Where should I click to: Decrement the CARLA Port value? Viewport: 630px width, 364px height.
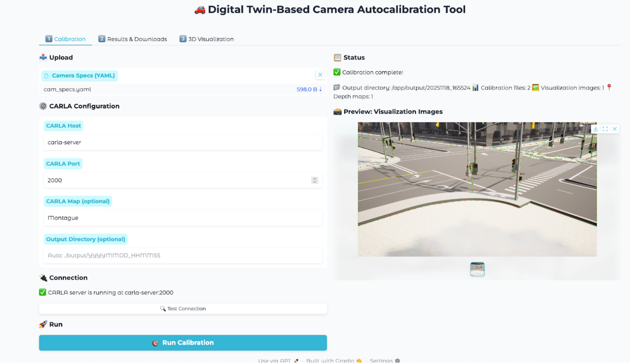click(x=315, y=182)
